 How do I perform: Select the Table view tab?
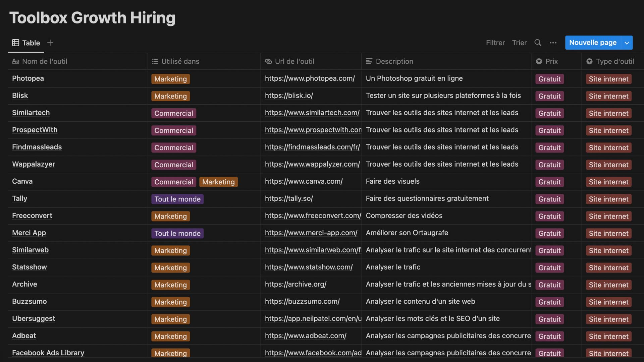[x=31, y=43]
